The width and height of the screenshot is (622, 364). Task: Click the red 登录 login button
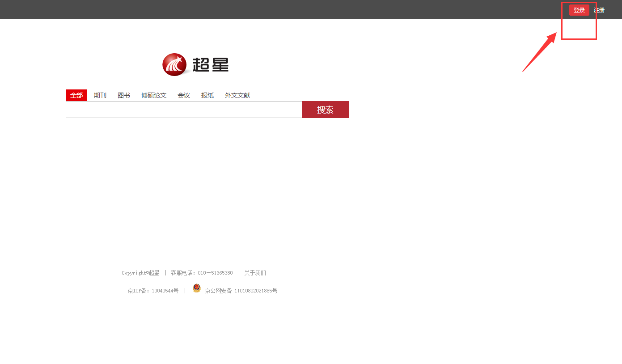click(579, 10)
